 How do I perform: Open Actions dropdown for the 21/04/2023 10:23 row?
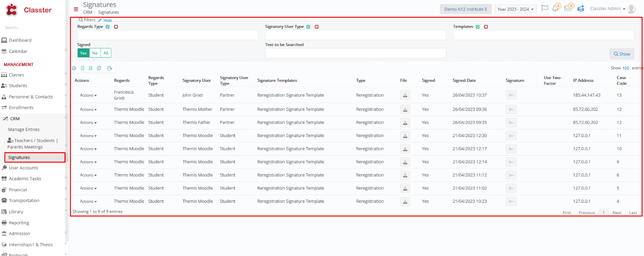88,201
